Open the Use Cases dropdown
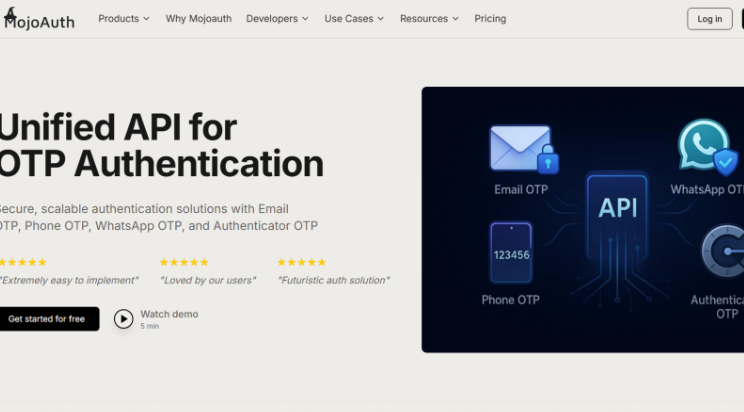Image resolution: width=744 pixels, height=412 pixels. (354, 19)
